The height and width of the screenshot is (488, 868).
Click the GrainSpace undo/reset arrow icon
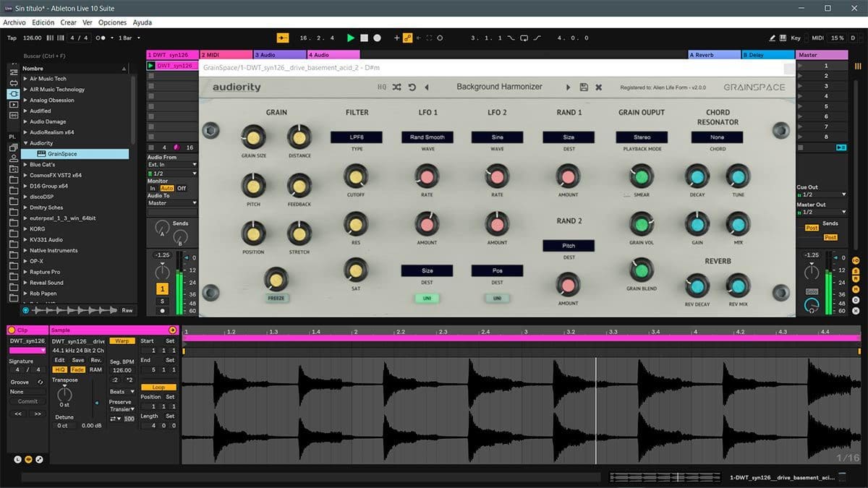(x=412, y=87)
